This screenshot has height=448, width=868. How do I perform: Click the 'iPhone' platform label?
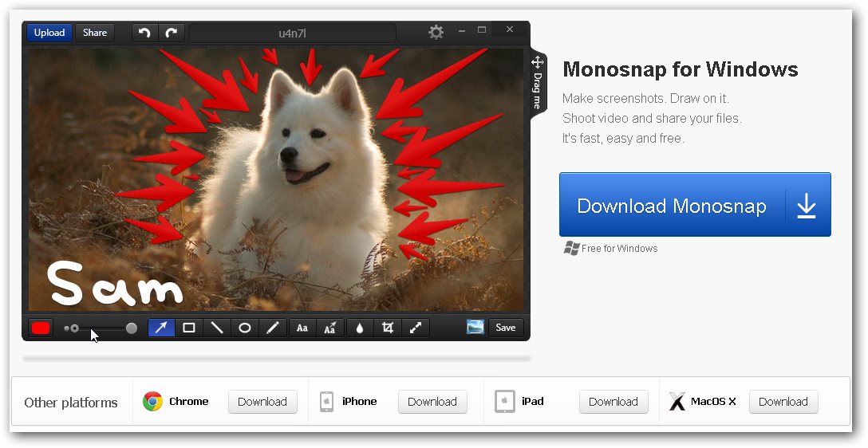(x=359, y=402)
